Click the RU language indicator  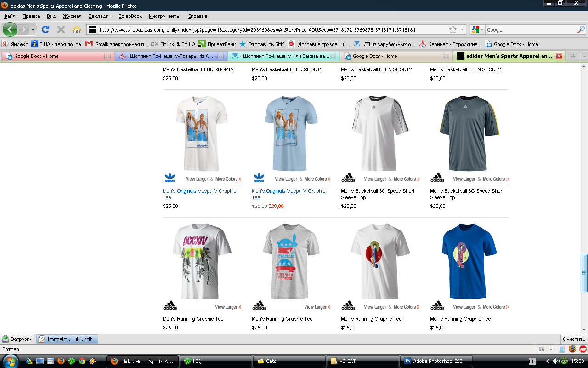532,362
